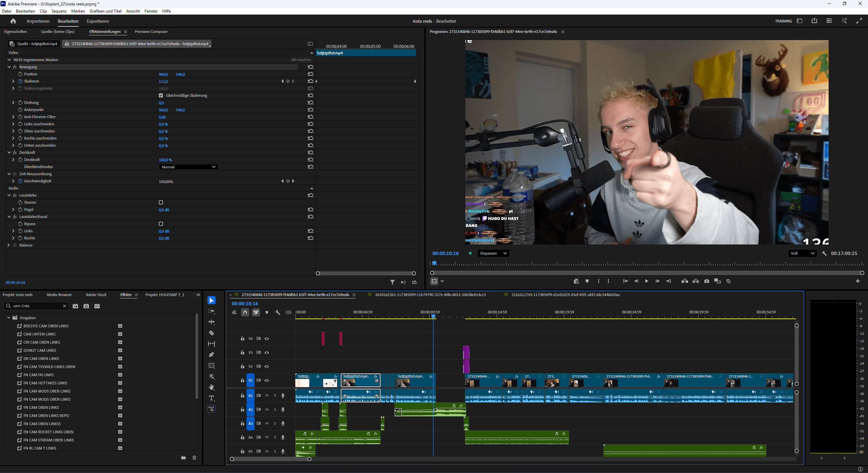Select the Hand tool
Screen dimensions: 868x473
pos(211,387)
